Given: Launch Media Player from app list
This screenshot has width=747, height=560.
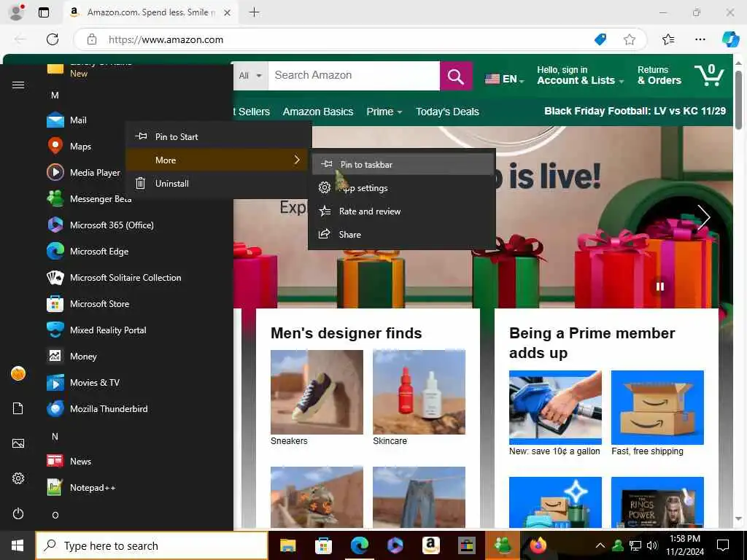Looking at the screenshot, I should (83, 172).
